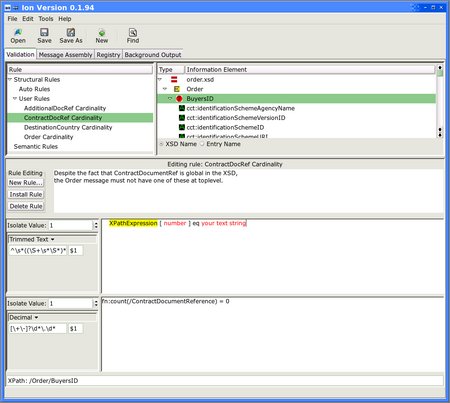Screen dimensions: 450x403
Task: Click 'your text string' placeholder
Action: [224, 223]
